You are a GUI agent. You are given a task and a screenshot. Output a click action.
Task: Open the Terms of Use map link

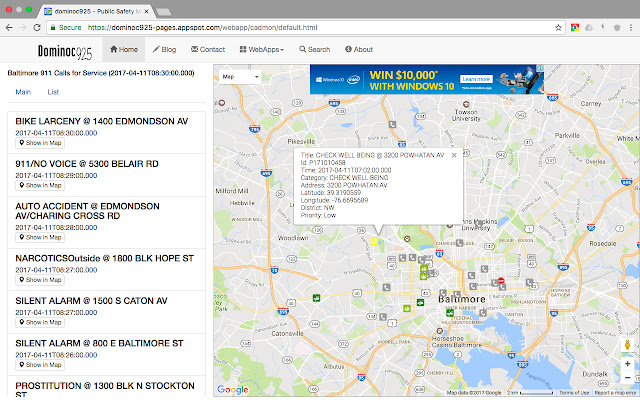(574, 393)
